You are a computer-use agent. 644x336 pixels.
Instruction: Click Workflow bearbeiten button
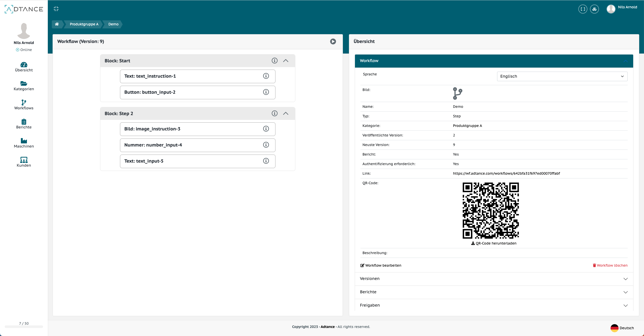pyautogui.click(x=380, y=265)
